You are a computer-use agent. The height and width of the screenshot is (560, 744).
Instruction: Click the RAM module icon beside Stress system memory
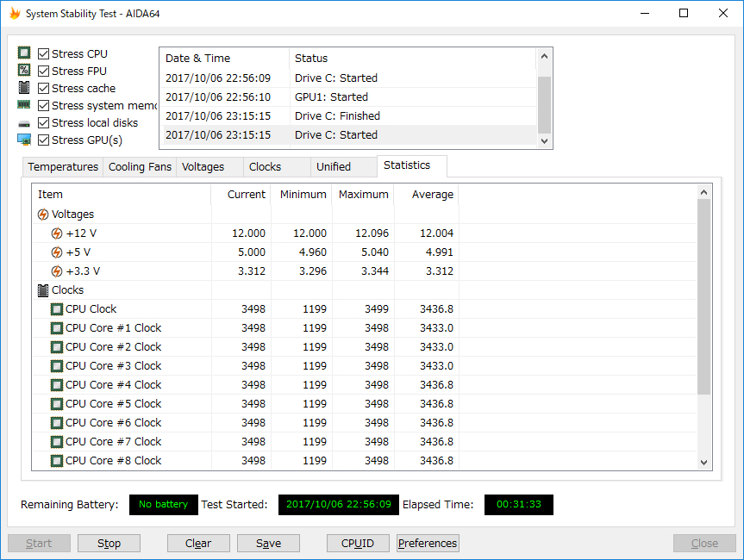24,105
